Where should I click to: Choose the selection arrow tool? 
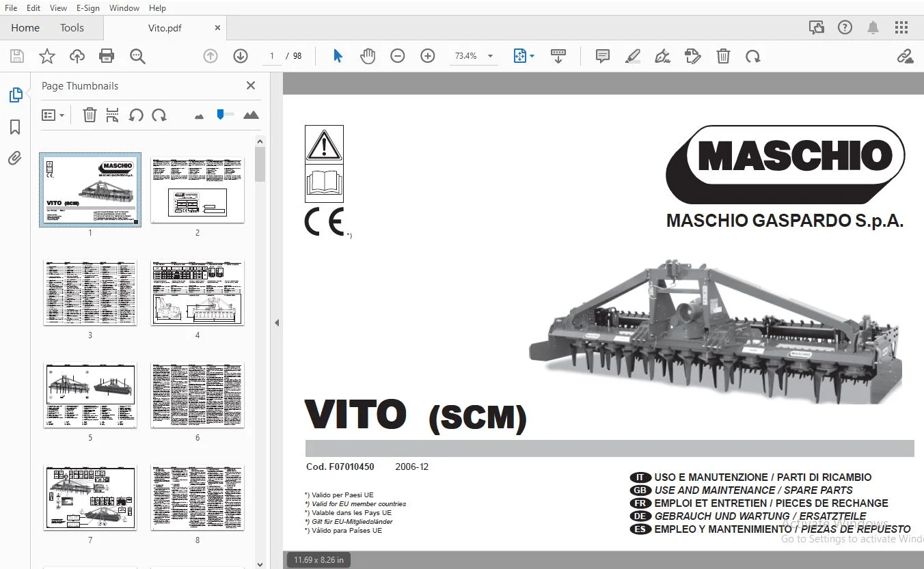(x=338, y=56)
